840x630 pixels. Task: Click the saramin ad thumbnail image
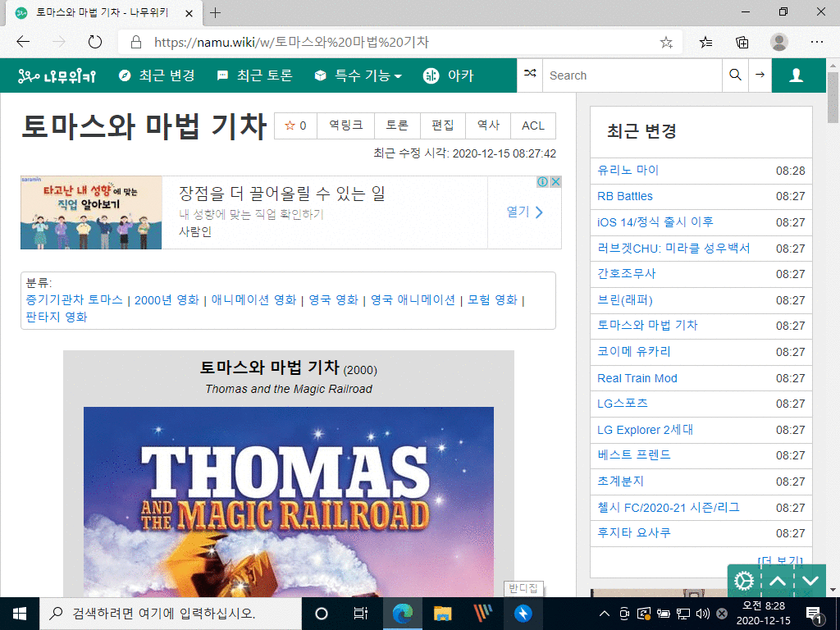click(x=91, y=212)
